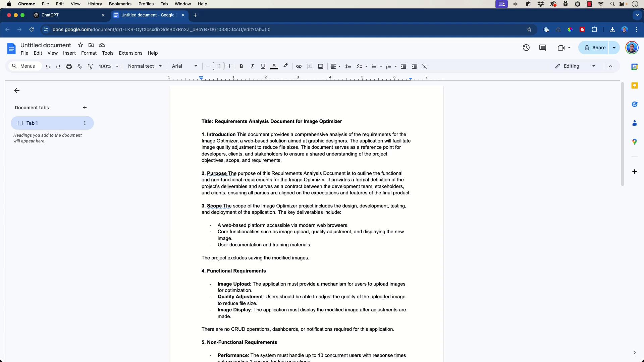Open the Arial font dropdown
Viewport: 644px width, 362px height.
(184, 66)
